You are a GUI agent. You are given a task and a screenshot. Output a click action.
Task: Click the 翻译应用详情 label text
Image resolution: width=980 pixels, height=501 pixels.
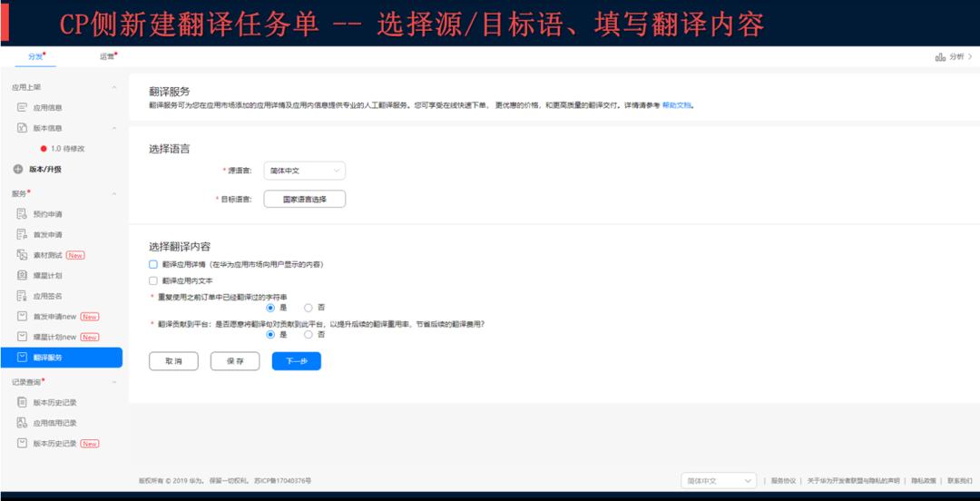pyautogui.click(x=242, y=265)
